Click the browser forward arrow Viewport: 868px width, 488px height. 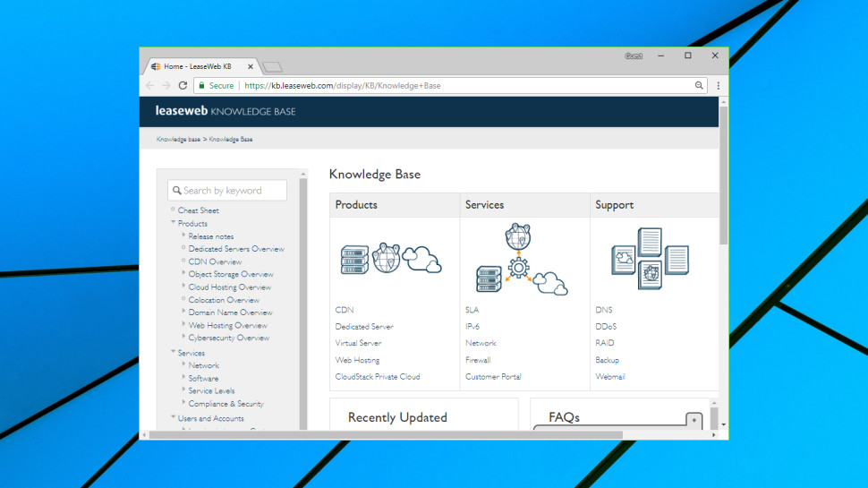[x=166, y=86]
